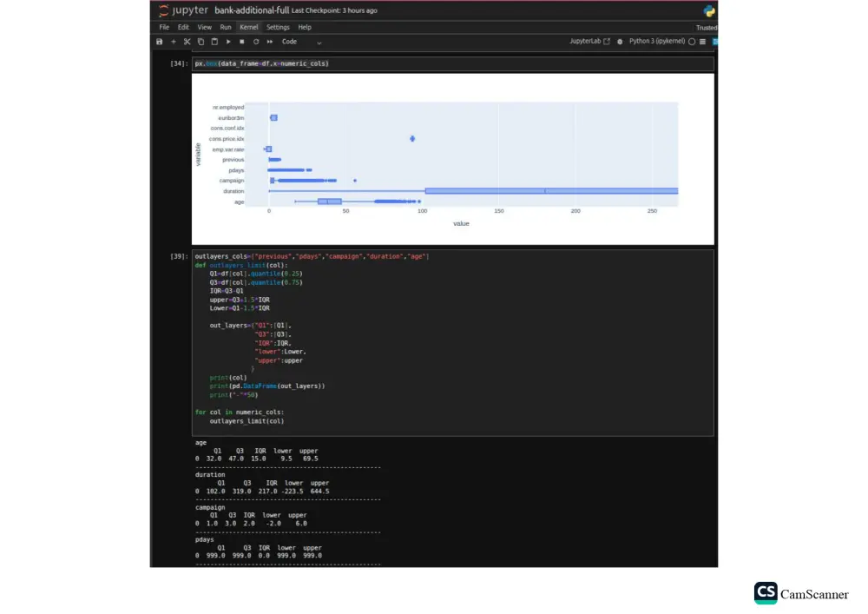Insert a new cell with the plus icon
The image size is (868, 614).
(174, 41)
